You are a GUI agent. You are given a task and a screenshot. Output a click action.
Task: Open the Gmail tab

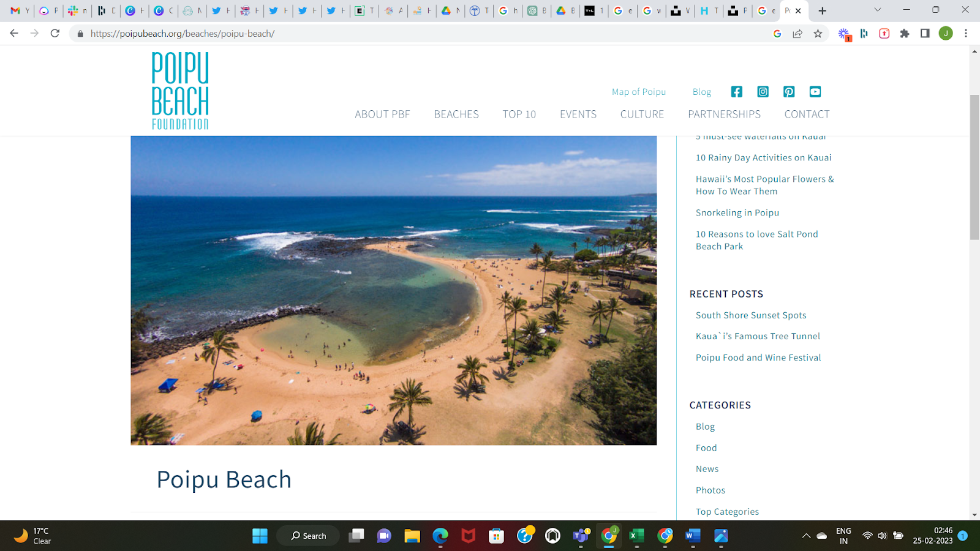pos(20,10)
